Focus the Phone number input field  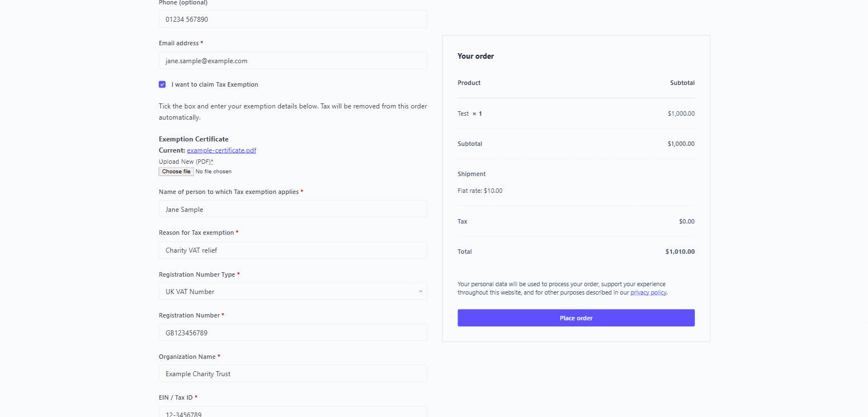(293, 19)
